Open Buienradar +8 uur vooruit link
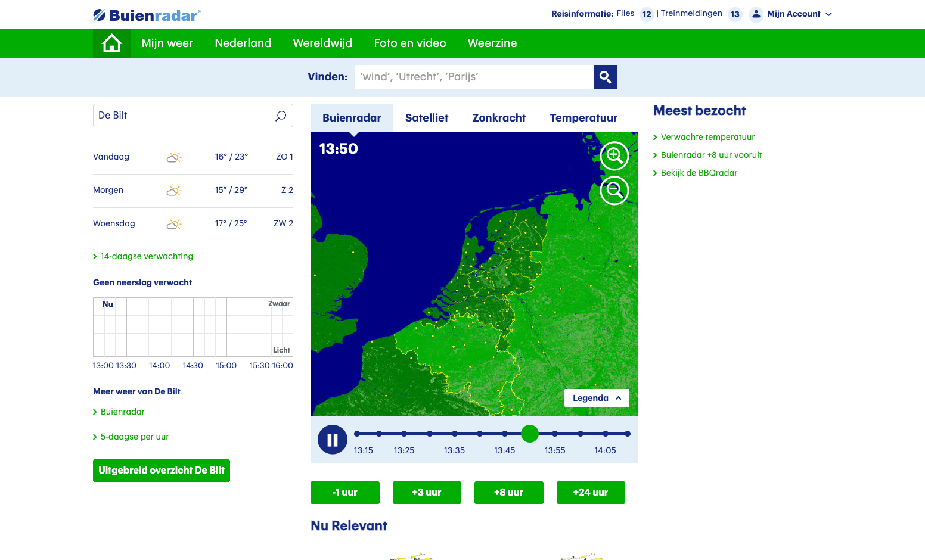This screenshot has width=925, height=560. click(x=711, y=155)
